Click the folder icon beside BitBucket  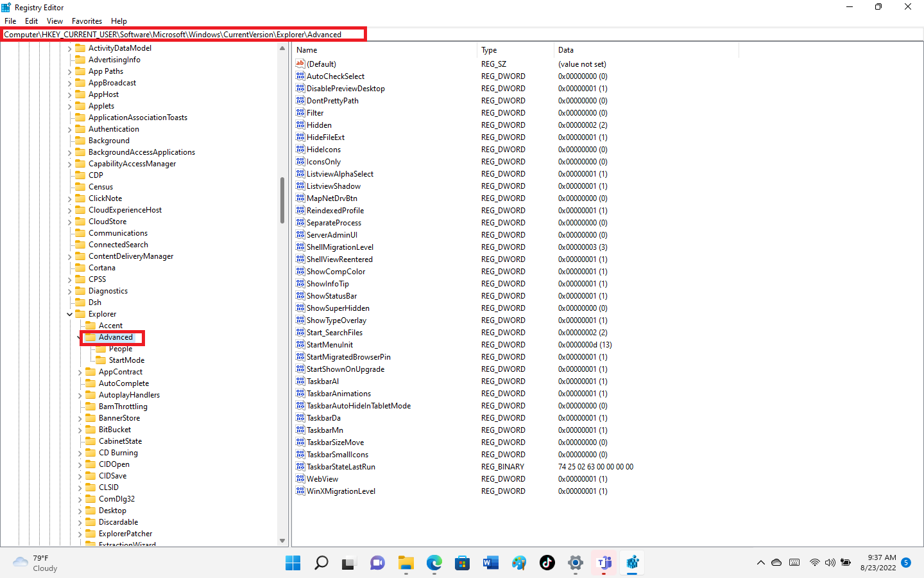90,430
